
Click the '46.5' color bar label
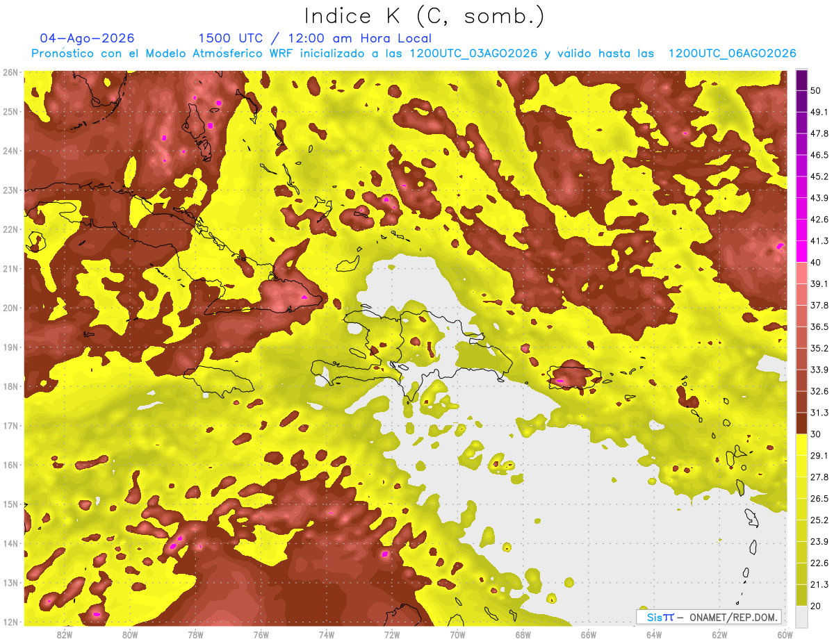pos(819,155)
